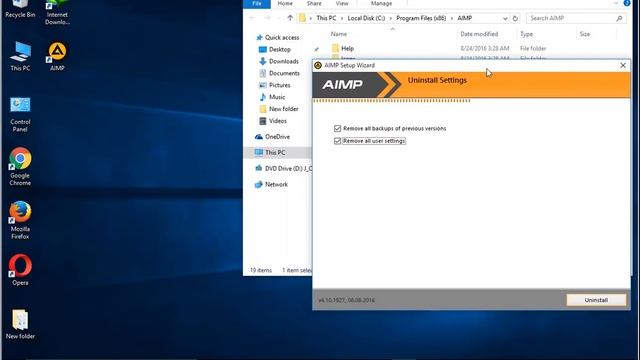This screenshot has width=640, height=360.
Task: Click the Music note icon in sidebar
Action: (x=263, y=97)
